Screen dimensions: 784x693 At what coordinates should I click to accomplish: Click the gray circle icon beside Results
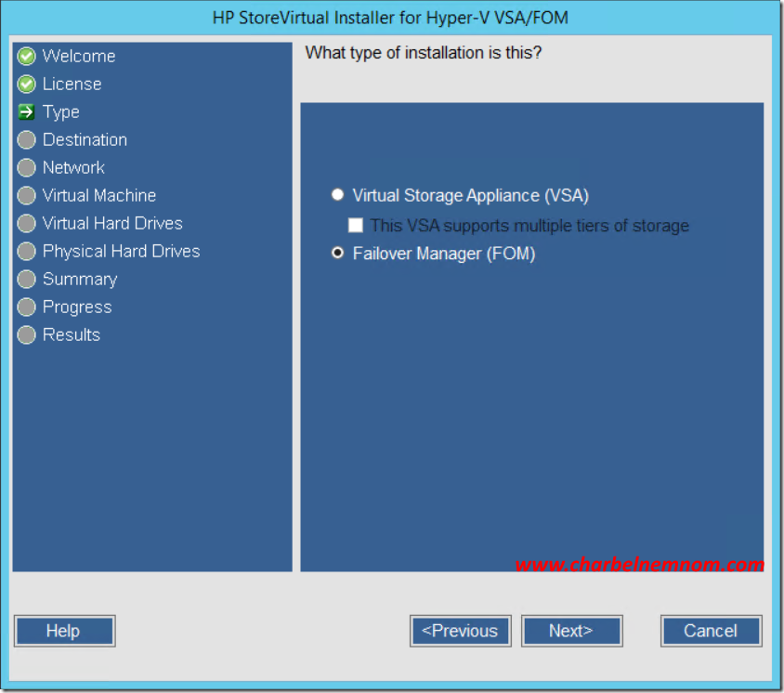point(27,335)
